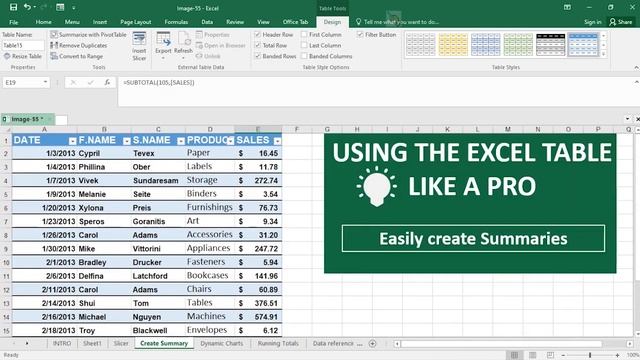Open the Name Box dropdown arrow
Screen dimensions: 640x360
pyautogui.click(x=45, y=82)
